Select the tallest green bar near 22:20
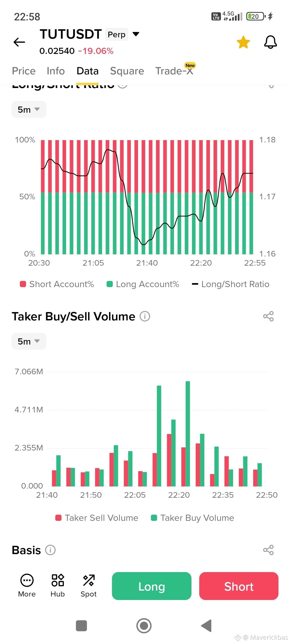Screen dimensions: 290x644 coord(188,434)
